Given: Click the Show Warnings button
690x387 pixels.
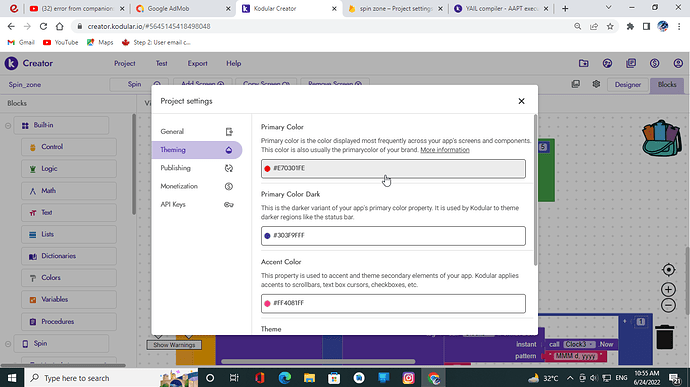Looking at the screenshot, I should coord(174,345).
